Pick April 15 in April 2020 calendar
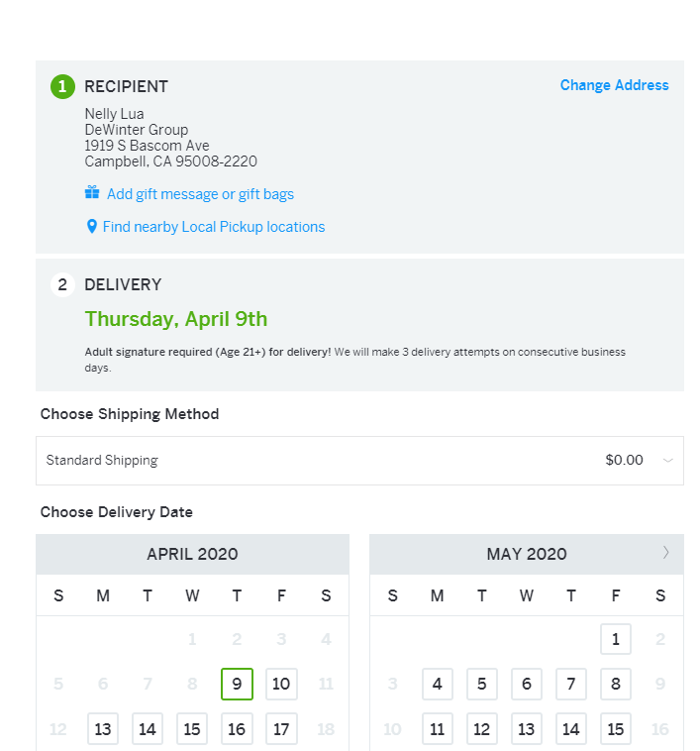 coord(192,729)
